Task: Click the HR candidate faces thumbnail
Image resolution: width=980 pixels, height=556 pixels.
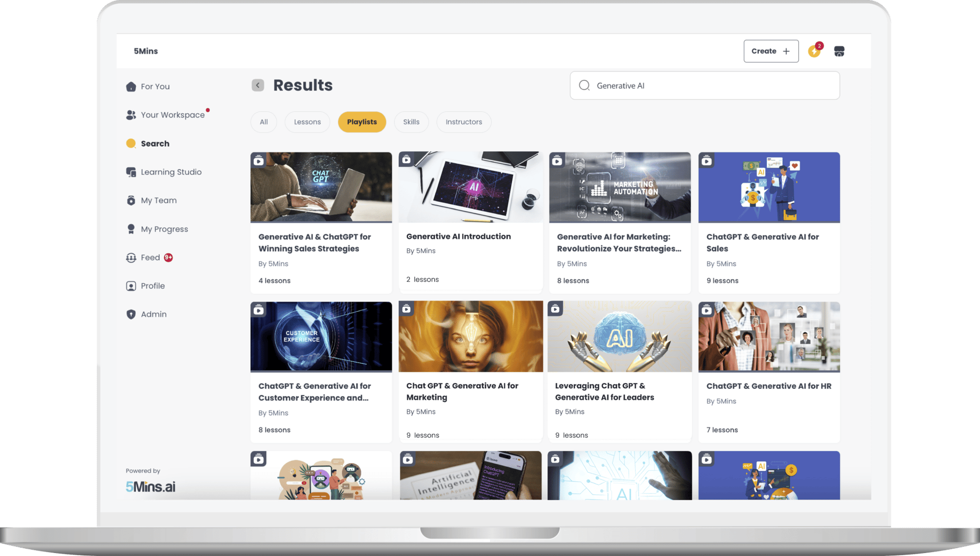Action: [x=769, y=337]
